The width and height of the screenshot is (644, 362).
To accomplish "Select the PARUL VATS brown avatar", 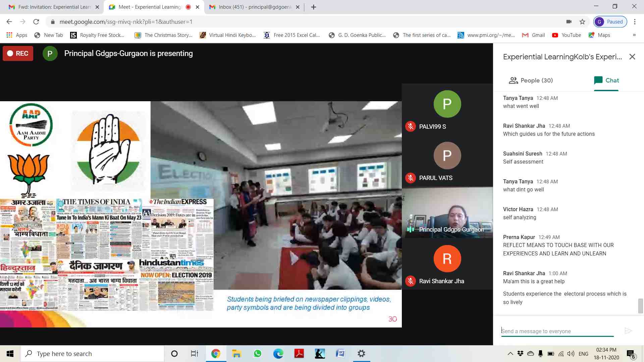I will tap(447, 156).
